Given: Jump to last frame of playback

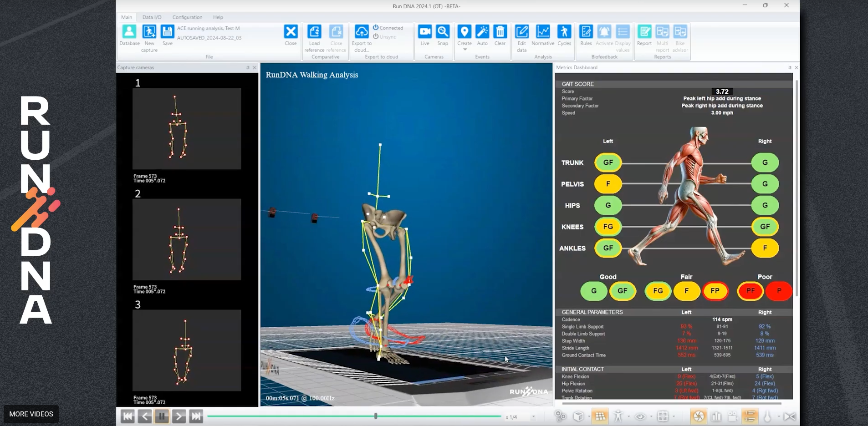Looking at the screenshot, I should click(196, 416).
